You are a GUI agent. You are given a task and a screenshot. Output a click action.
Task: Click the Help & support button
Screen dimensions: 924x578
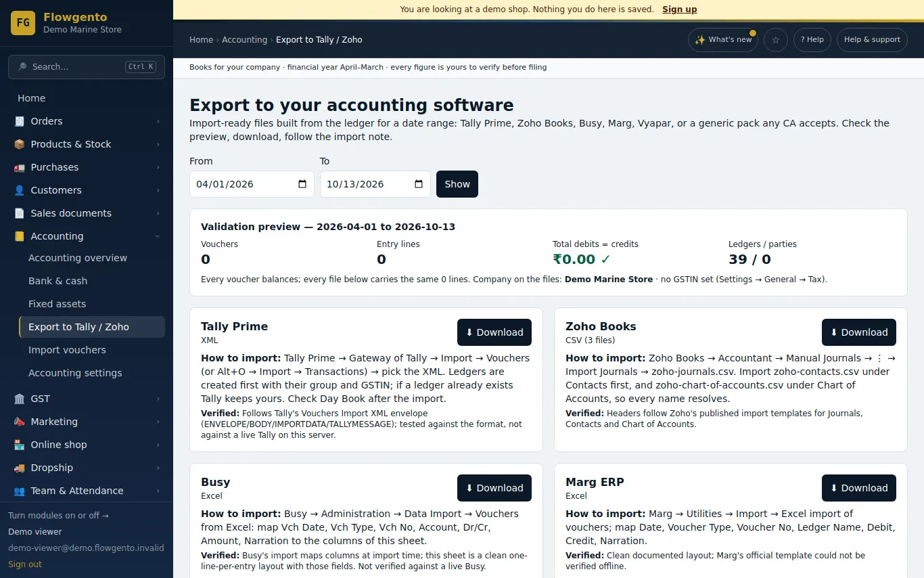pyautogui.click(x=872, y=40)
